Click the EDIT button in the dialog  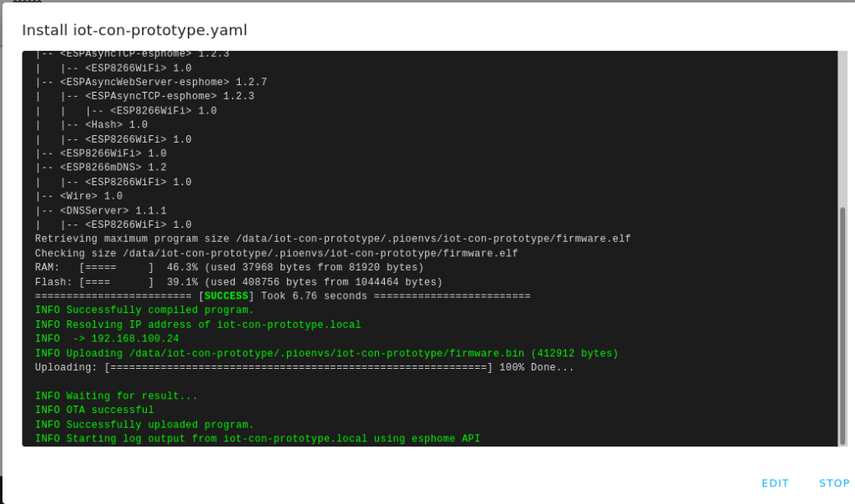(x=775, y=483)
